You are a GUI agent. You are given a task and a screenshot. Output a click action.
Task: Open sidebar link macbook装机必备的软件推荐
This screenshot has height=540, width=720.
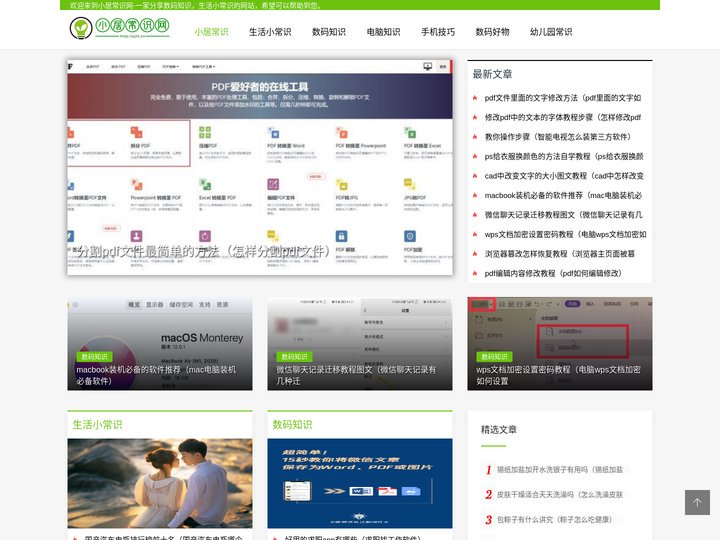tap(563, 195)
